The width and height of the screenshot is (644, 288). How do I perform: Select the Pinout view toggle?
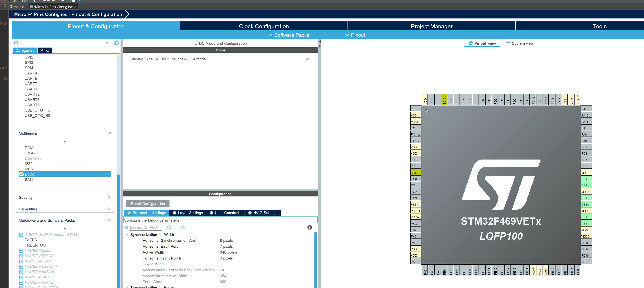(x=482, y=43)
